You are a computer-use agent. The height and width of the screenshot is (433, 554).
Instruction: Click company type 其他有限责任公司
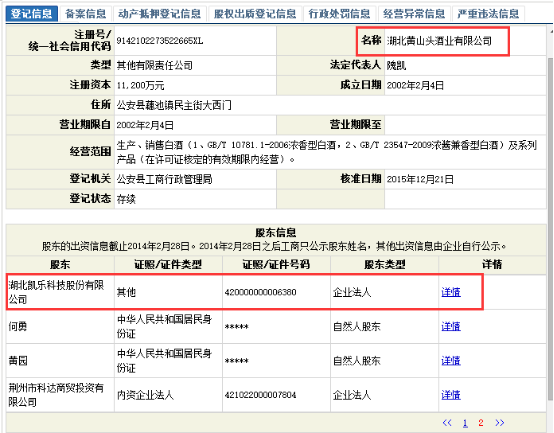(x=155, y=65)
